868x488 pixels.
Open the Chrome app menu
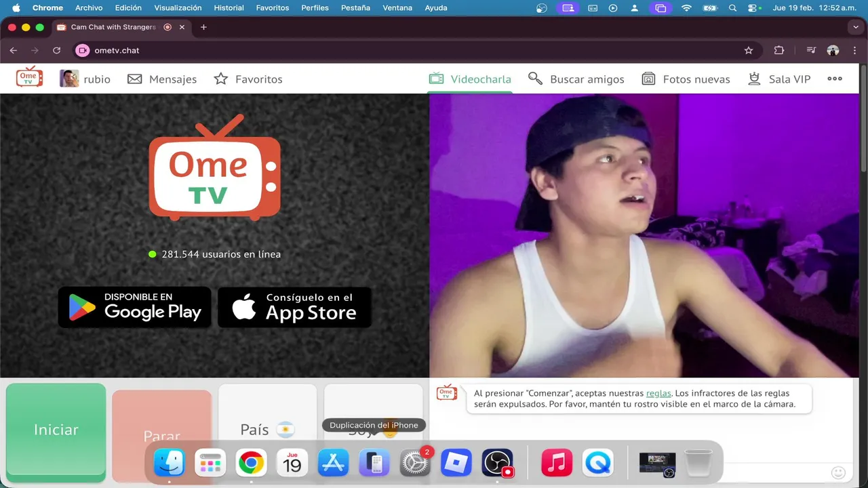(47, 8)
